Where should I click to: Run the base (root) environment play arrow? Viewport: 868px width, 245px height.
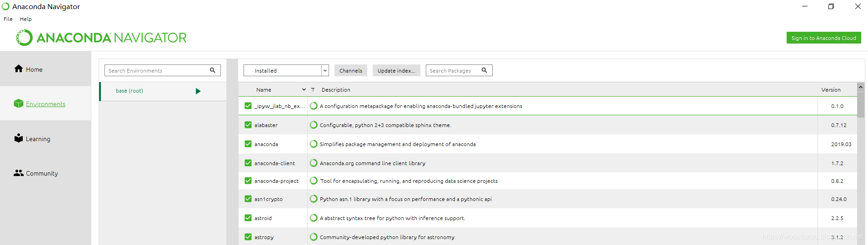tap(198, 91)
